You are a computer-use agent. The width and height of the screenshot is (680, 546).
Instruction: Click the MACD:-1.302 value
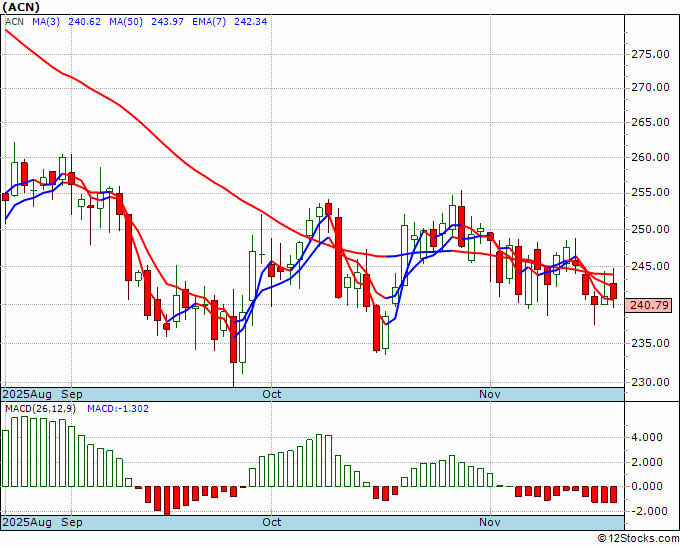118,409
